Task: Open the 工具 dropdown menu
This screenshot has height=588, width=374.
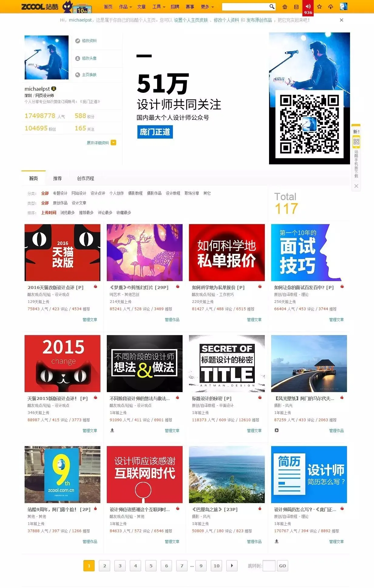Action: tap(159, 7)
